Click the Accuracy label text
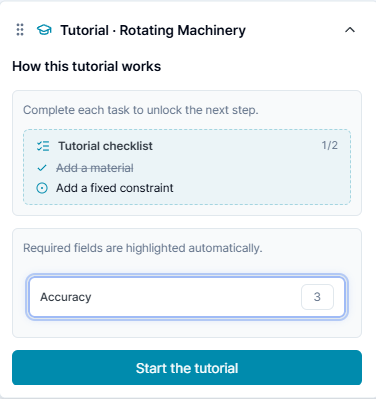Image resolution: width=376 pixels, height=399 pixels. click(x=66, y=297)
